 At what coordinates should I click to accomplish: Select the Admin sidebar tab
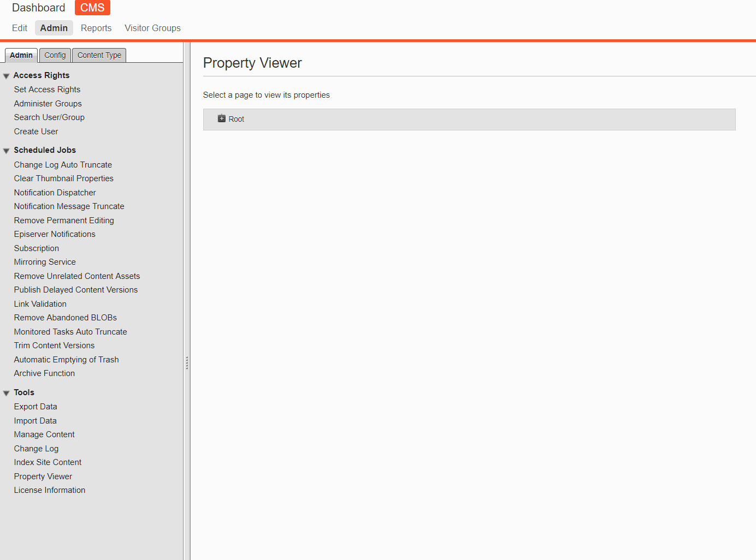(x=21, y=55)
